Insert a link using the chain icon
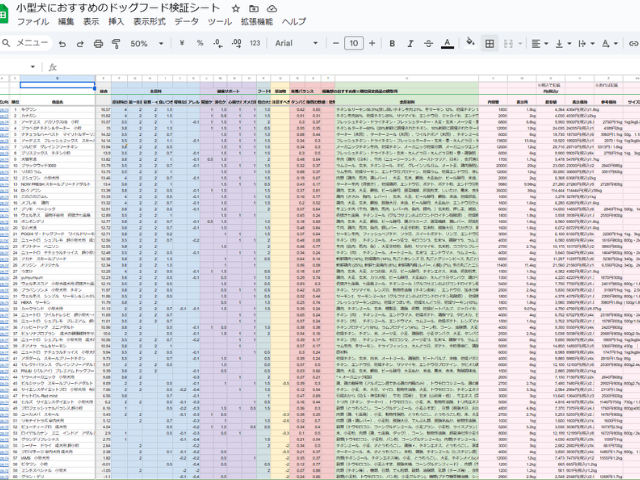Viewport: 640px width, 480px height. click(633, 43)
